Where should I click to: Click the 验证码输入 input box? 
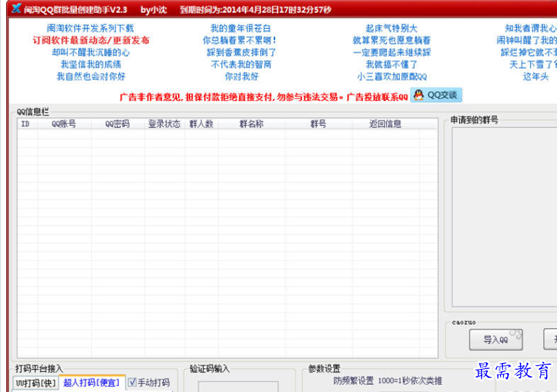[238, 387]
